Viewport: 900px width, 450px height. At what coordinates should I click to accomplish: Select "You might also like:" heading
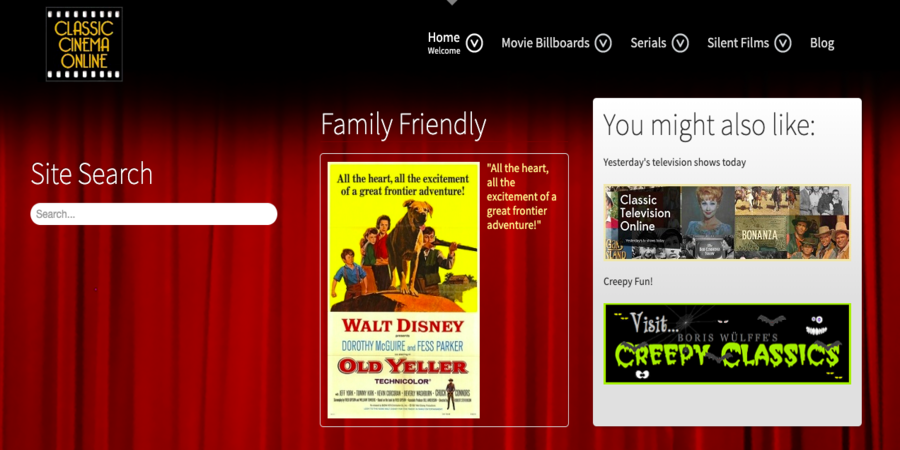709,125
